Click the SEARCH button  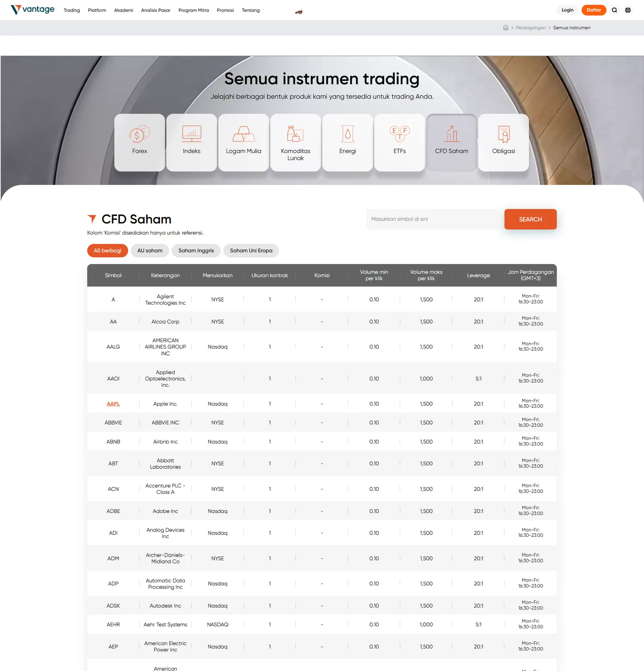(530, 219)
